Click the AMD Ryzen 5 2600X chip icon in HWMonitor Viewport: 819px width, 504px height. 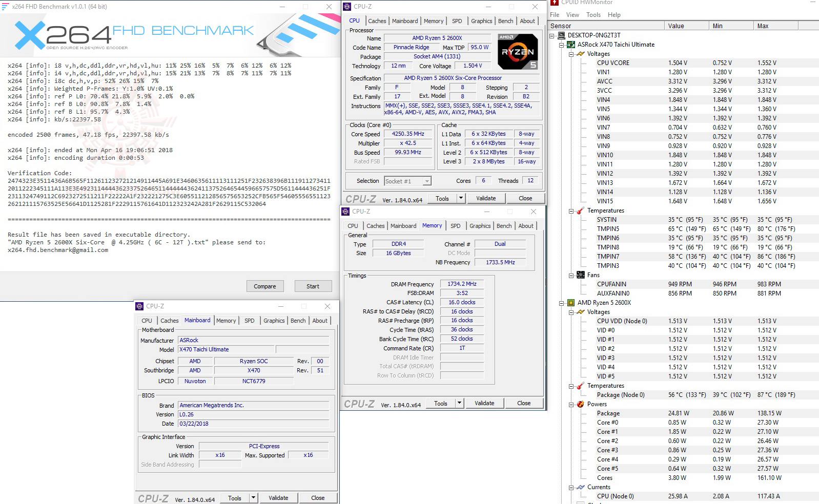point(570,303)
